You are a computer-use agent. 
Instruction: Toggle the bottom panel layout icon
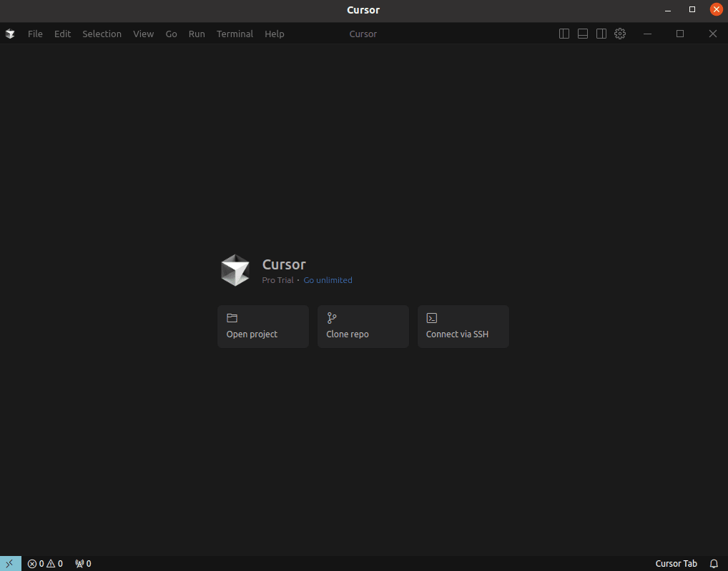pos(583,34)
